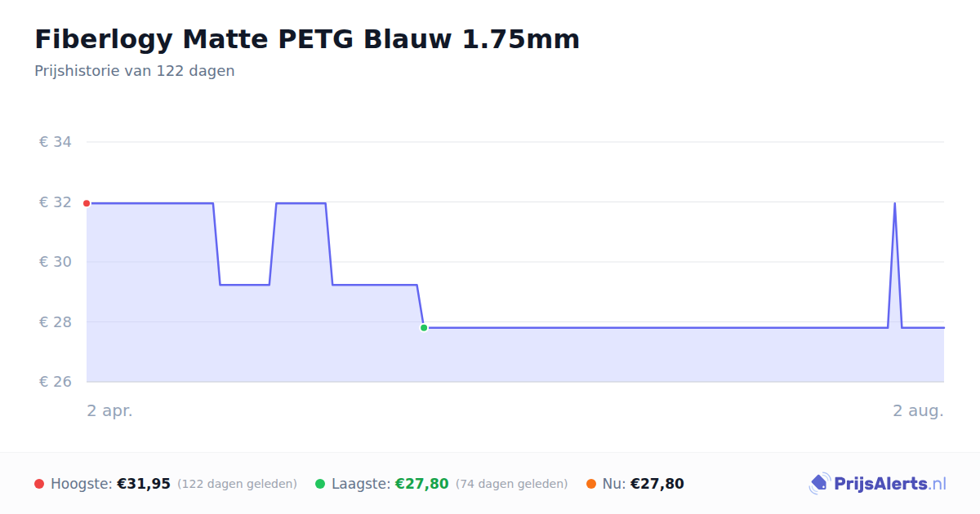Open the PrijsAlerts.nl brand link
The image size is (980, 514).
pyautogui.click(x=878, y=484)
